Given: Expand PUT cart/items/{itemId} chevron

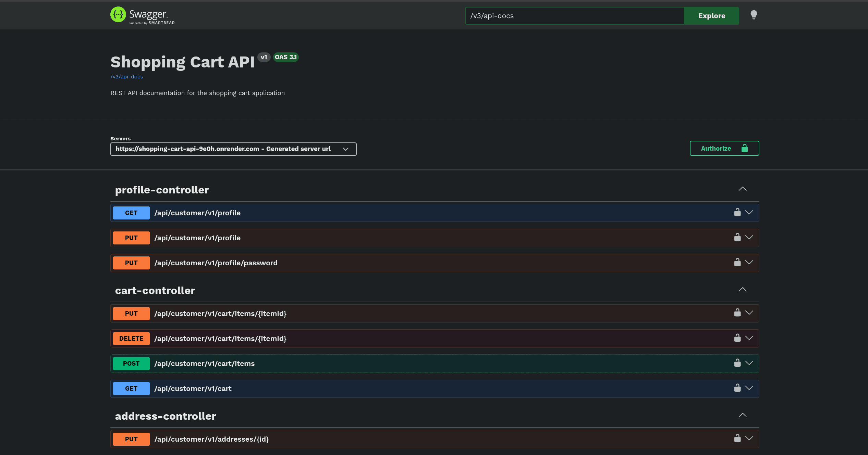Looking at the screenshot, I should coord(749,313).
